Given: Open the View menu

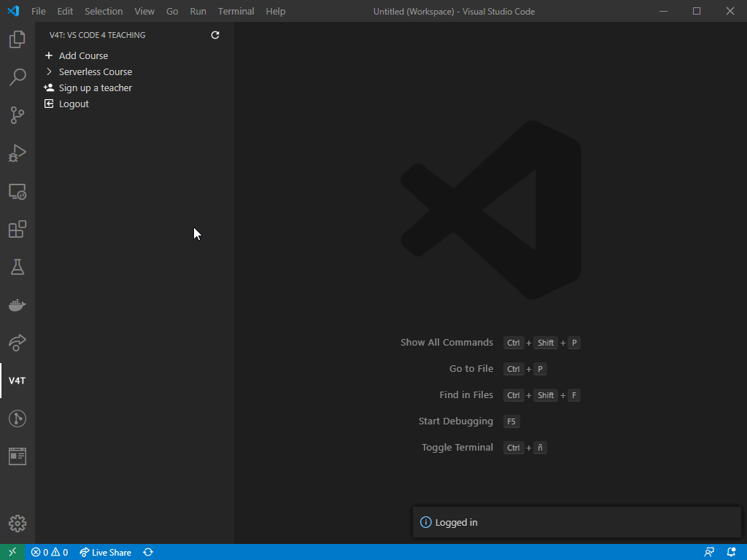Looking at the screenshot, I should pos(144,11).
